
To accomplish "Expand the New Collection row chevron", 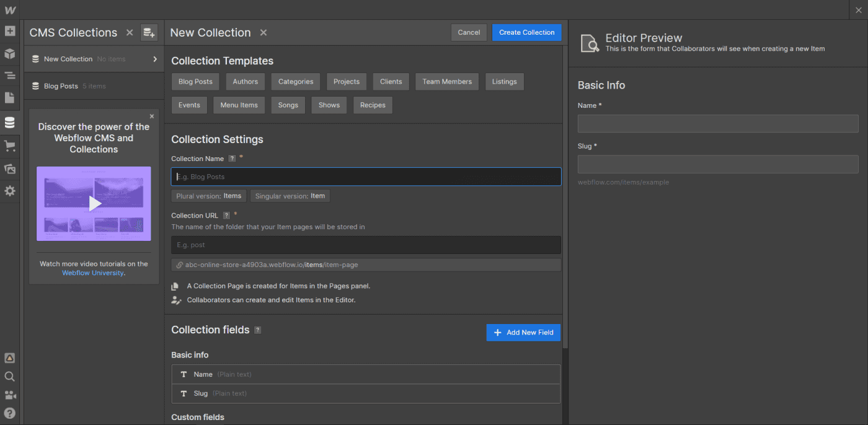I will (155, 59).
